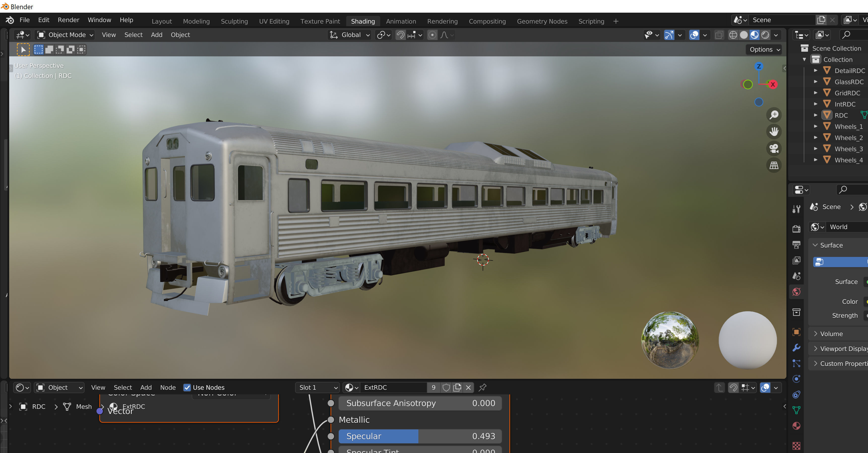Toggle Show Overlays button
The height and width of the screenshot is (453, 868).
(x=694, y=35)
